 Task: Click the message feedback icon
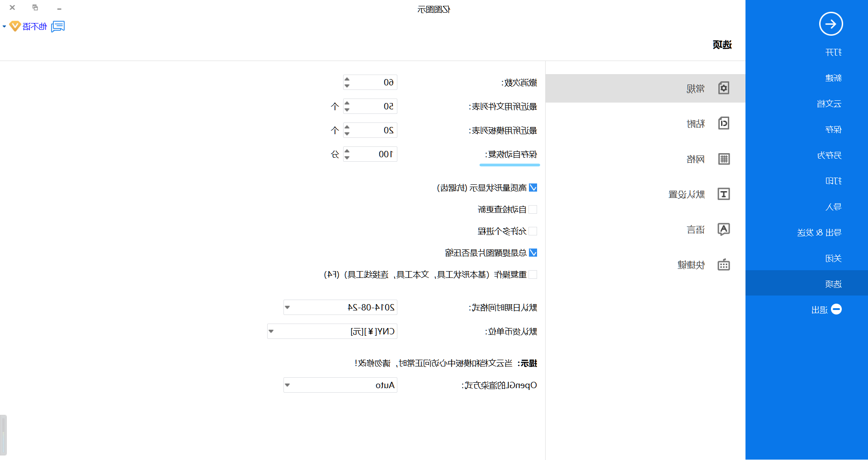pyautogui.click(x=58, y=27)
